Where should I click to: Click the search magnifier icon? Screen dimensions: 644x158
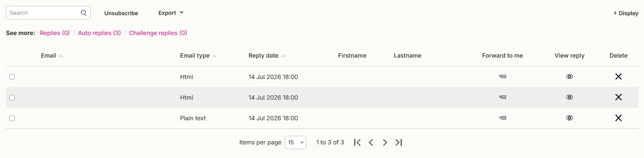tap(84, 13)
